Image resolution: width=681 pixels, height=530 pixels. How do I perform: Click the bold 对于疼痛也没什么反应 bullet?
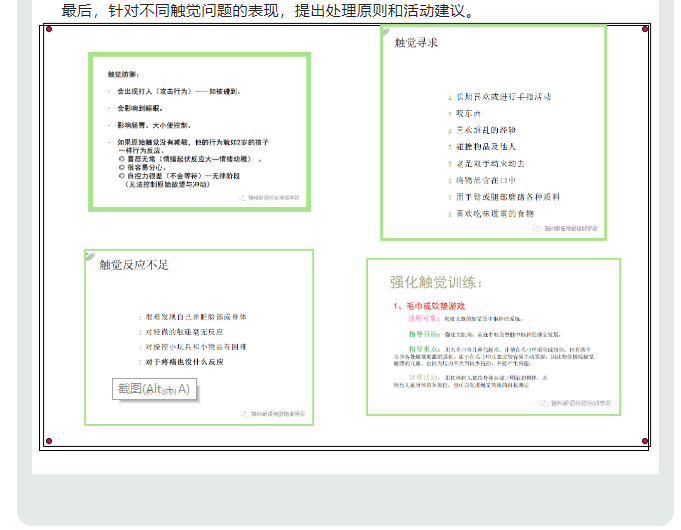(x=184, y=362)
